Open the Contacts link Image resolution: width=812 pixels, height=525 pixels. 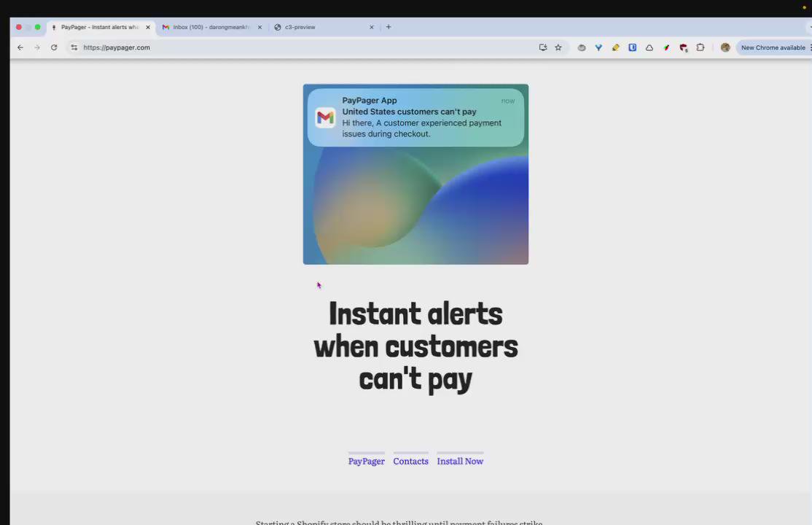point(410,461)
